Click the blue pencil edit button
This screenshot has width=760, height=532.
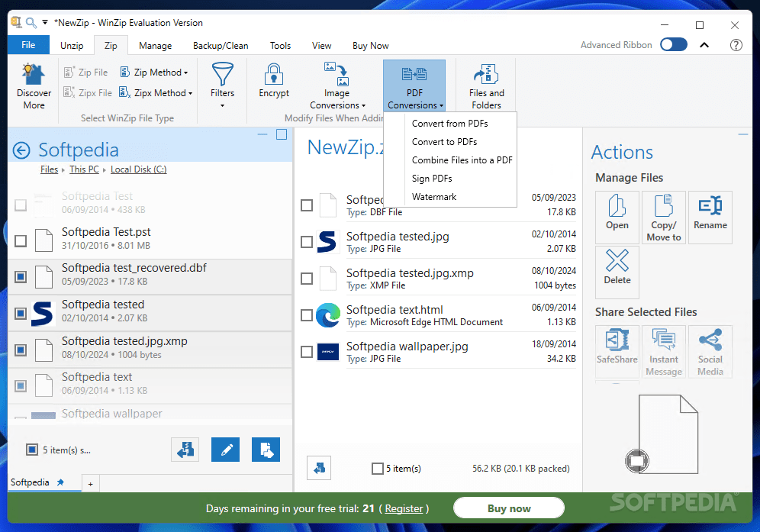coord(225,450)
